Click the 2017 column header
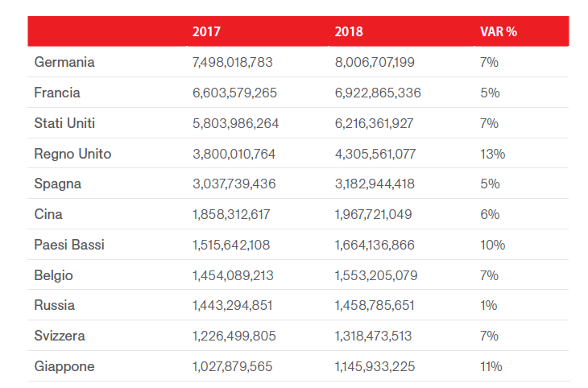 tap(206, 32)
